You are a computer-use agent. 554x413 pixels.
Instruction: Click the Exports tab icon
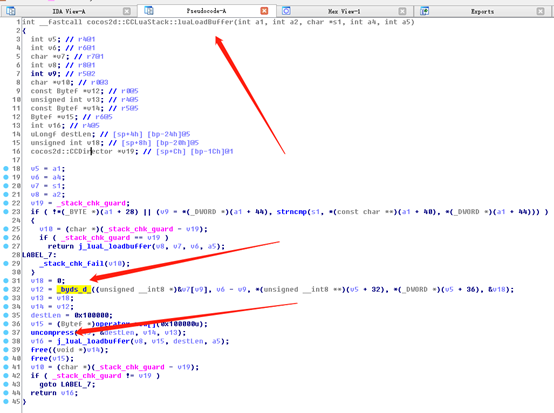click(x=424, y=11)
